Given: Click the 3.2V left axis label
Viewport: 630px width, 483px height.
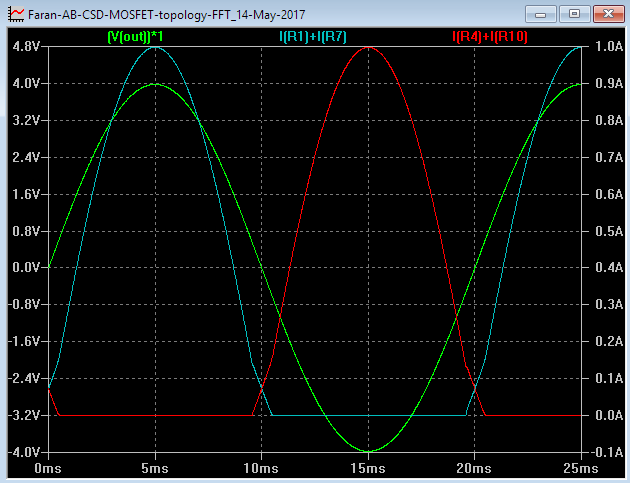Looking at the screenshot, I should tap(26, 120).
